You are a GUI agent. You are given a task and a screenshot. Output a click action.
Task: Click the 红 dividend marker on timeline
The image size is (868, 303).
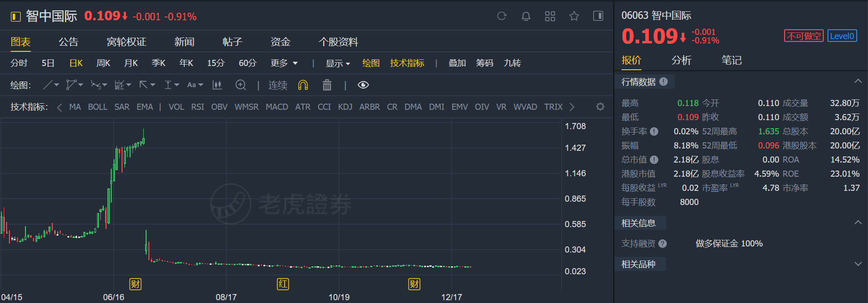point(283,284)
